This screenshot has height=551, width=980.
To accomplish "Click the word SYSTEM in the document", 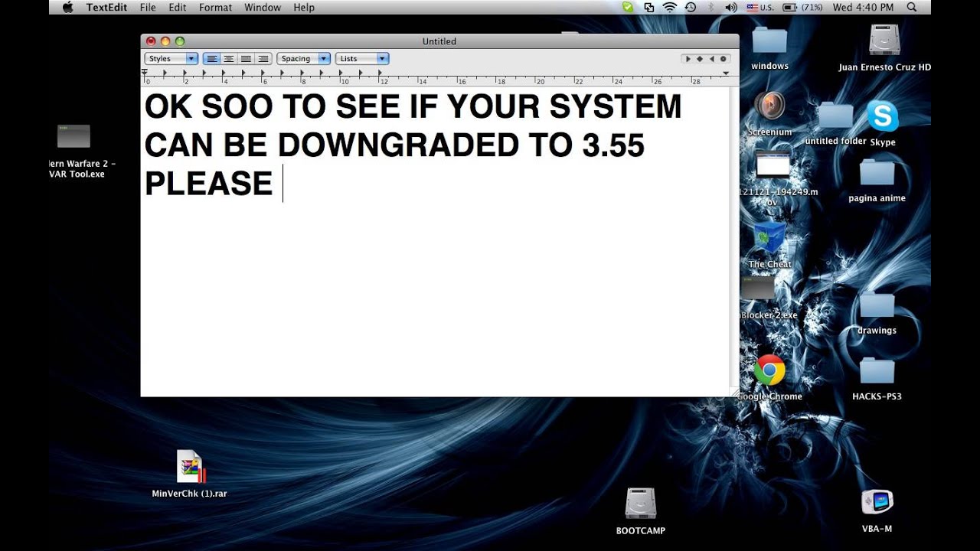I will 615,107.
